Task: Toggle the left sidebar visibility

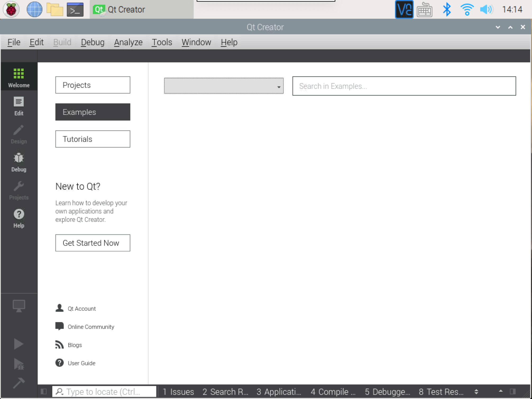Action: click(x=43, y=391)
